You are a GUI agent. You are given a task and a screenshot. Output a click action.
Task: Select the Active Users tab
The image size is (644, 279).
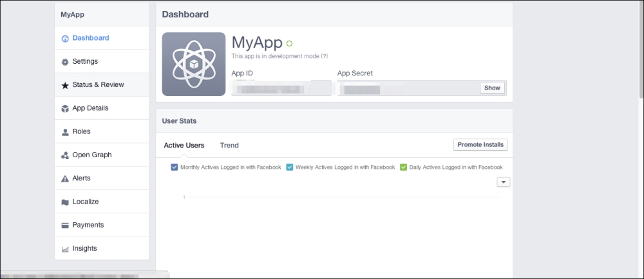tap(184, 146)
